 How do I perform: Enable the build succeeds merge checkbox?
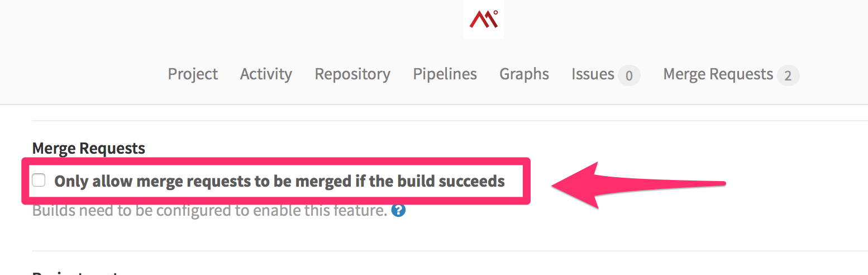[x=39, y=181]
